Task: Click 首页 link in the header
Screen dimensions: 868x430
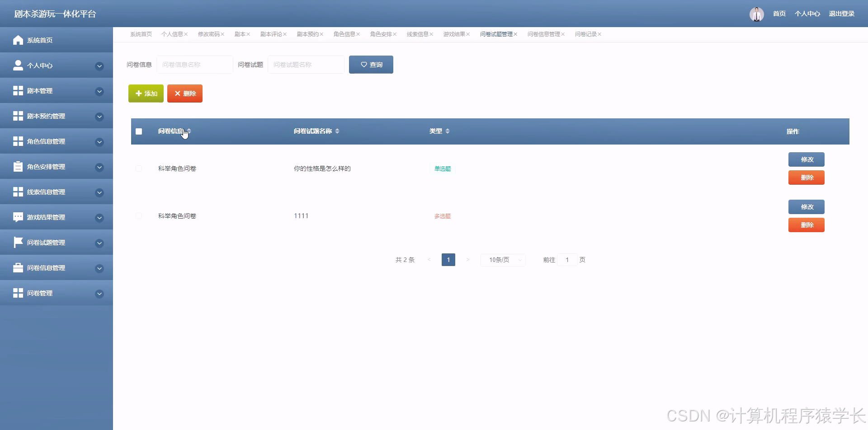Action: 779,14
